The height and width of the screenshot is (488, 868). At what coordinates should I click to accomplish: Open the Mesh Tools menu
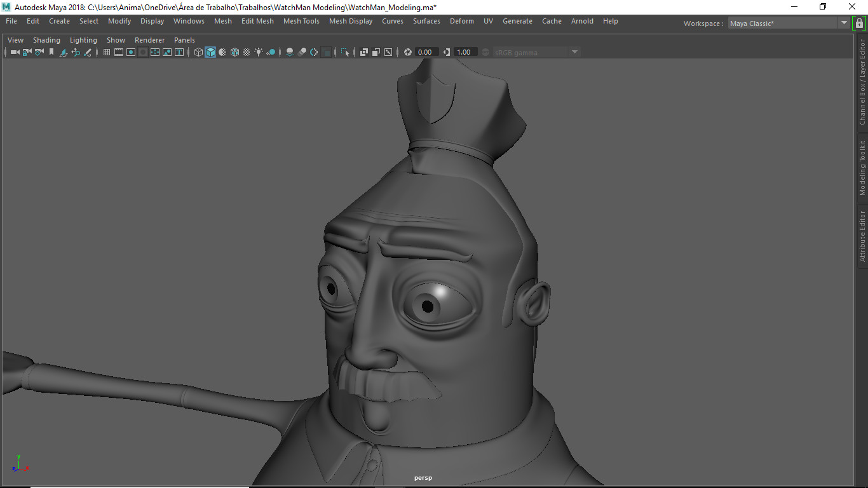[301, 21]
